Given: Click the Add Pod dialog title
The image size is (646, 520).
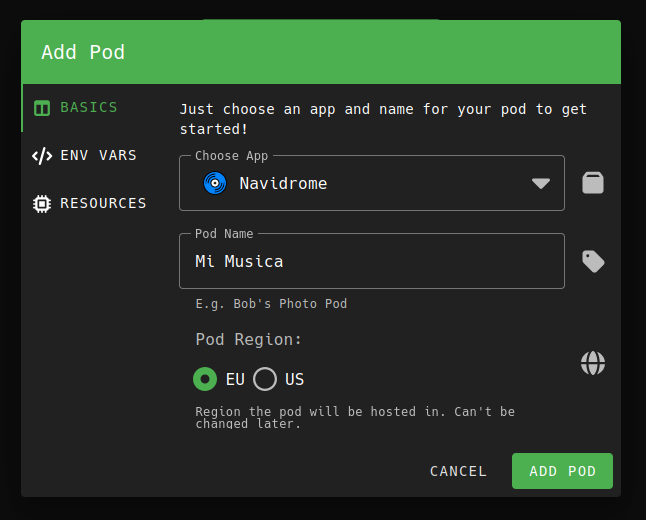Looking at the screenshot, I should tap(83, 52).
